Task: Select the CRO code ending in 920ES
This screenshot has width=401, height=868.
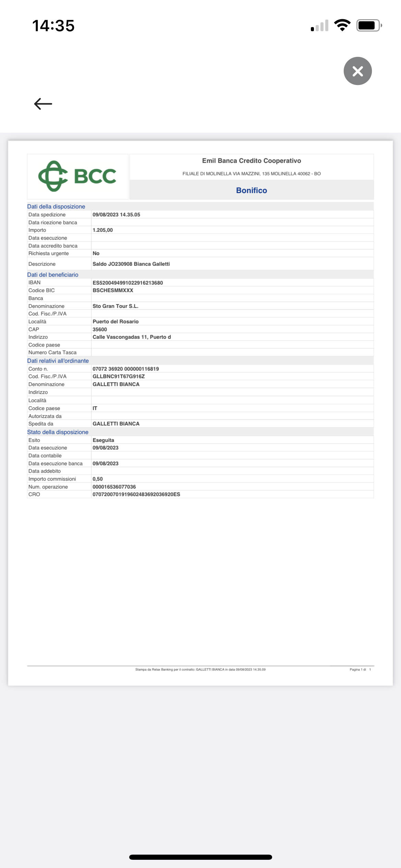Action: [136, 494]
